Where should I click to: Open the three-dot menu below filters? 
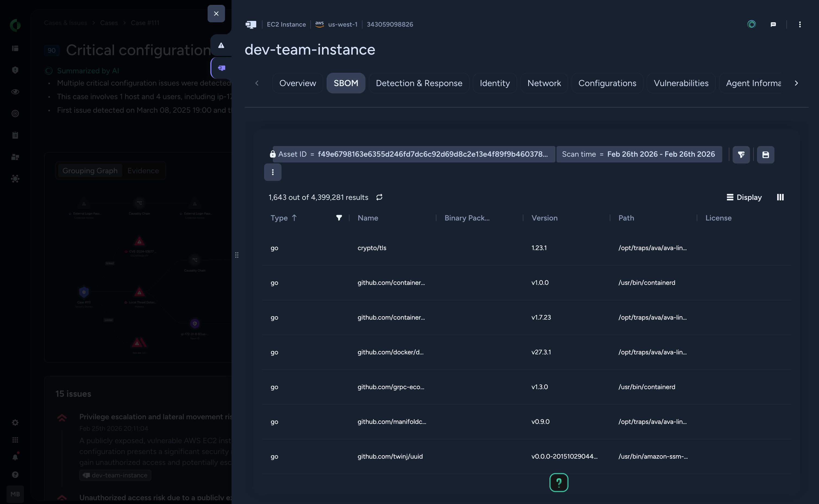tap(273, 172)
